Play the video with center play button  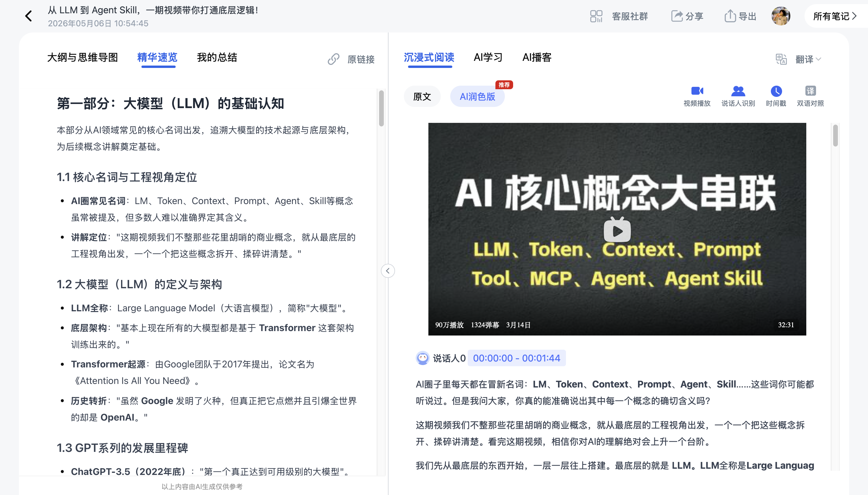pyautogui.click(x=617, y=230)
